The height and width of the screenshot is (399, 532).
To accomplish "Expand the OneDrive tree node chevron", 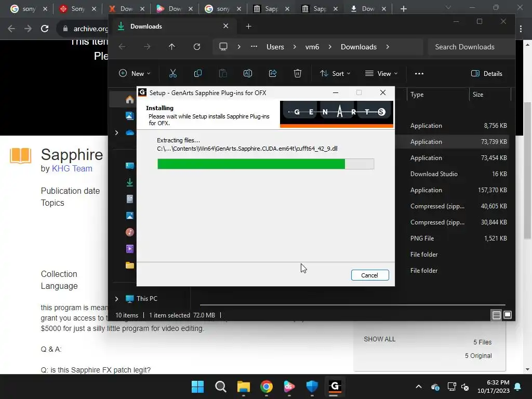I will pyautogui.click(x=116, y=132).
